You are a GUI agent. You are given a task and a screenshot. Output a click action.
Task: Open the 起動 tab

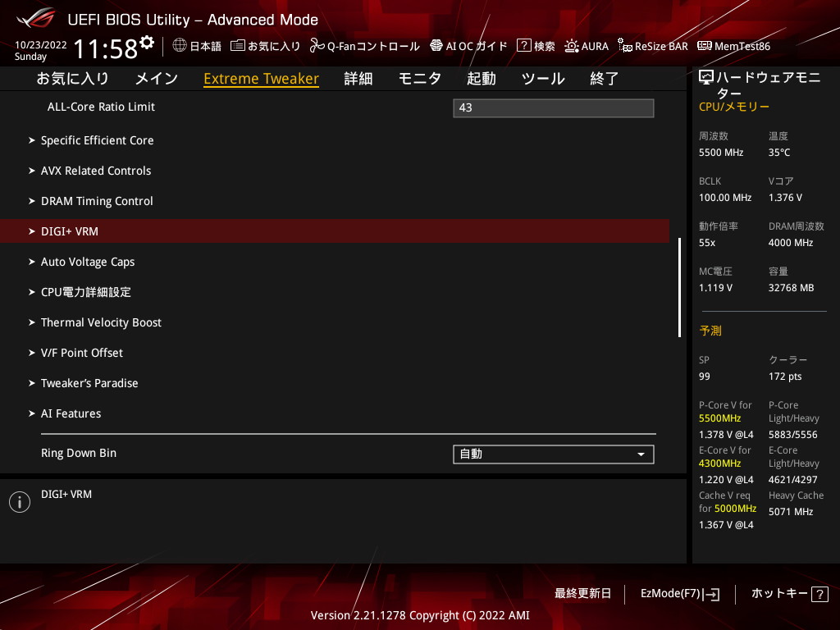coord(481,79)
